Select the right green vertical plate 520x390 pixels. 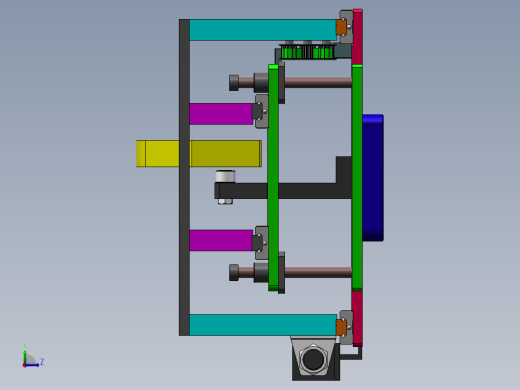click(x=357, y=178)
